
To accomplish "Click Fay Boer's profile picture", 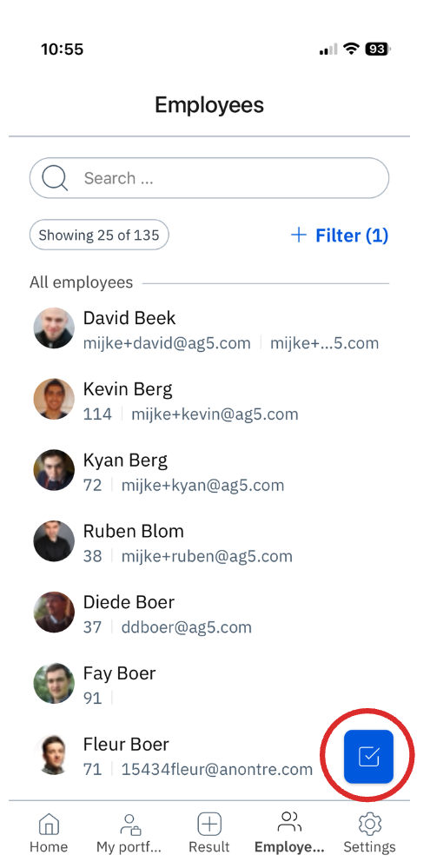I will coord(54,683).
